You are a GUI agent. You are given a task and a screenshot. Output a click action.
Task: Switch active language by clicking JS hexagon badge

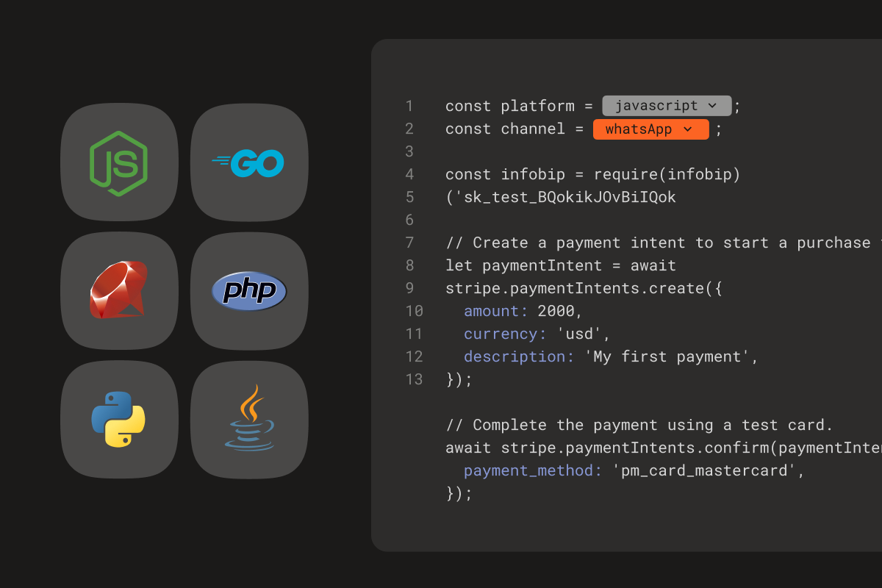point(119,162)
